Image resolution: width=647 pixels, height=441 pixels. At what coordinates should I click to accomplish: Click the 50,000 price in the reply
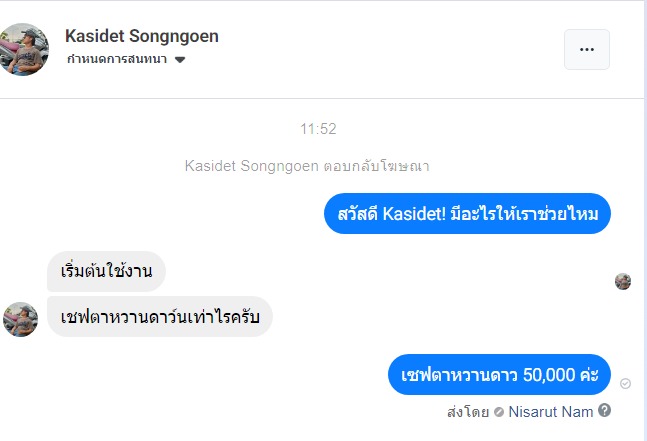pyautogui.click(x=541, y=374)
